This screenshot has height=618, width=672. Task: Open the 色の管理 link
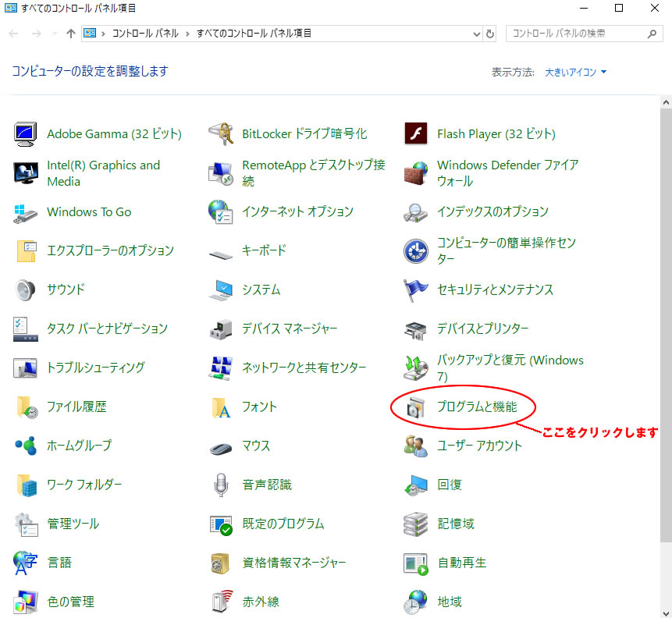71,602
